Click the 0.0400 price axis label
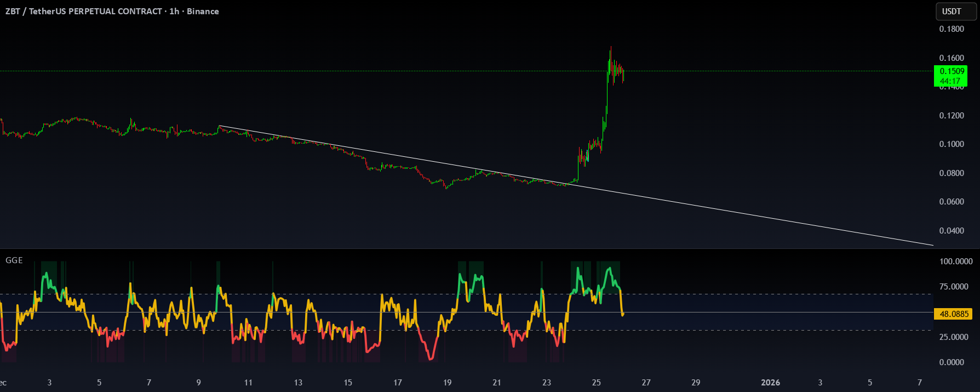Viewport: 980px width, 392px height. coord(952,231)
